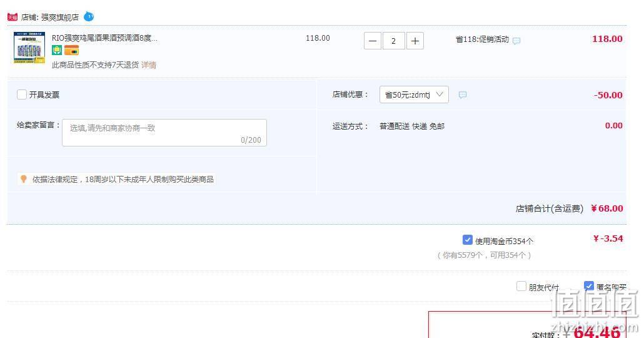Image resolution: width=644 pixels, height=338 pixels.
Task: Decrease quantity with the minus button
Action: click(373, 41)
